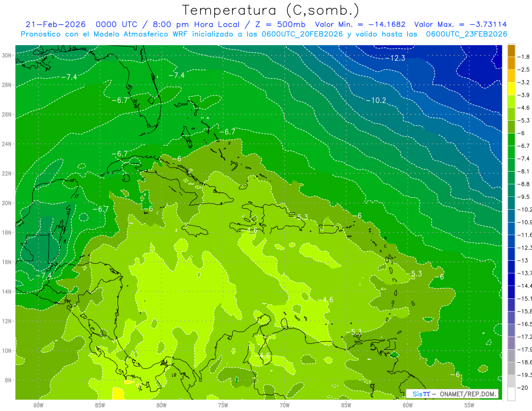Click the '20N' latitude axis label
The image size is (532, 411).
(x=8, y=203)
